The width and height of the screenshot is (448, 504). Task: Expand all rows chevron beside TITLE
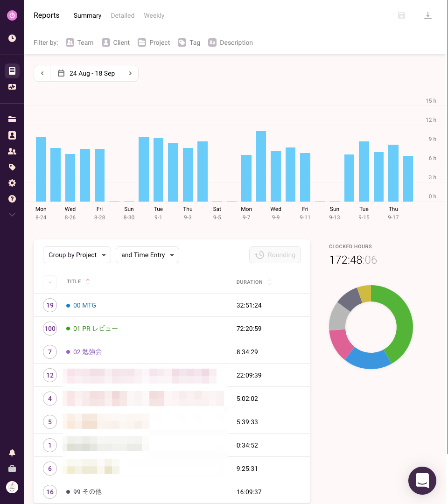point(50,282)
